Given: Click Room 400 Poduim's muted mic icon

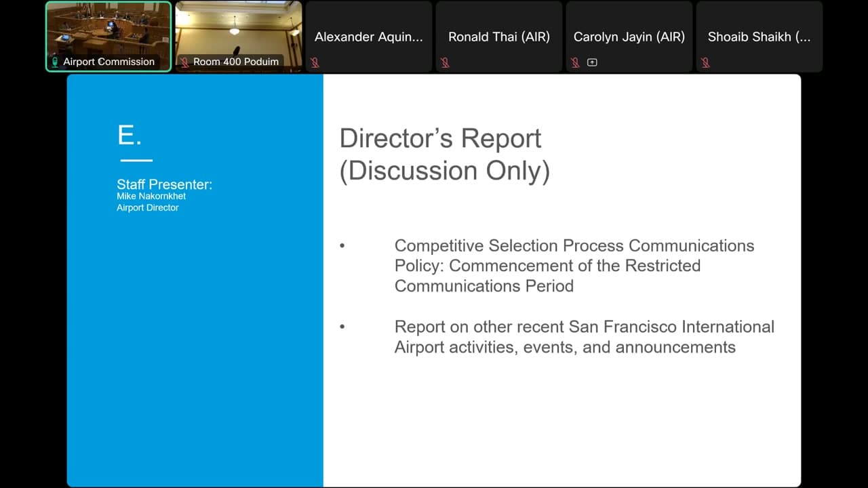Looking at the screenshot, I should [184, 62].
